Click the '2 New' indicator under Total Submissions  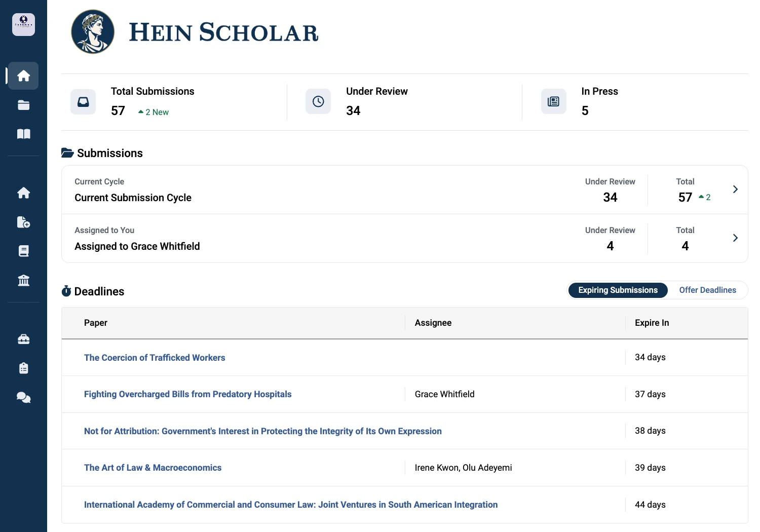(x=154, y=112)
